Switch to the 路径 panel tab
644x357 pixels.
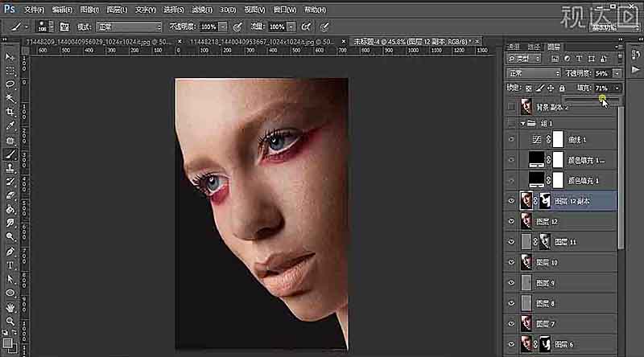[534, 47]
